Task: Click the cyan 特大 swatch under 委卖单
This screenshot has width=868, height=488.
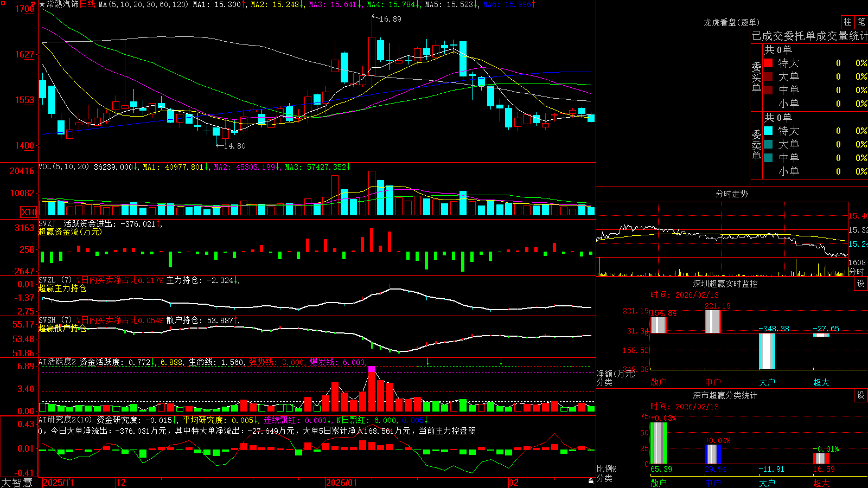Action: pos(768,131)
